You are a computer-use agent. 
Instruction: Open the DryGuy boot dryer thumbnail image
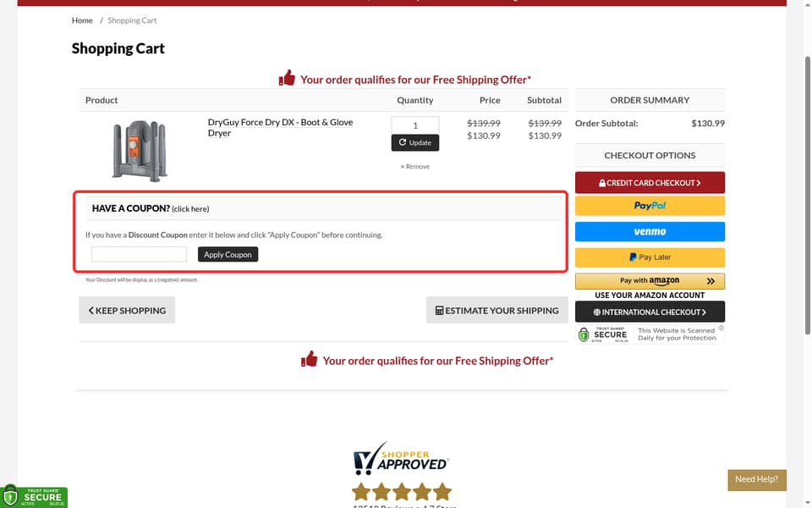click(x=140, y=151)
